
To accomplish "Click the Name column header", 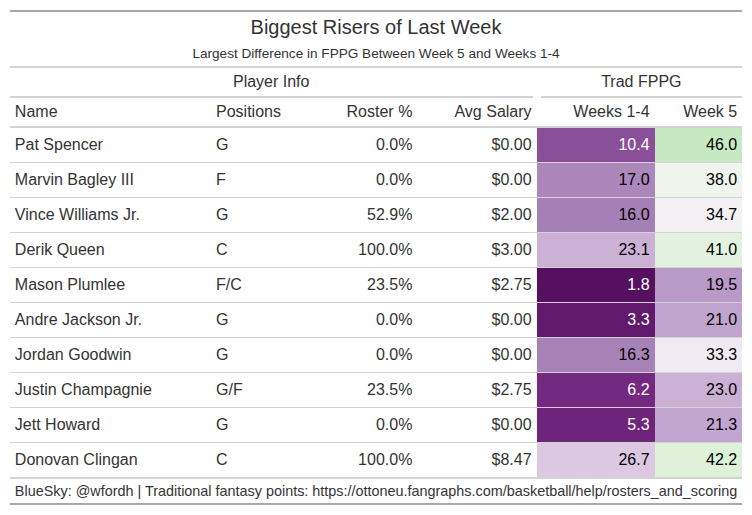I will click(x=37, y=112).
